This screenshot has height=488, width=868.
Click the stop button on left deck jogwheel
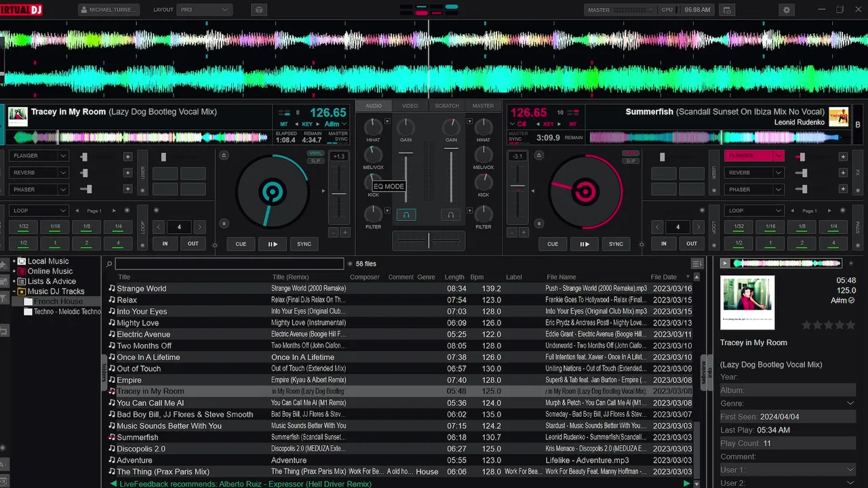(224, 224)
